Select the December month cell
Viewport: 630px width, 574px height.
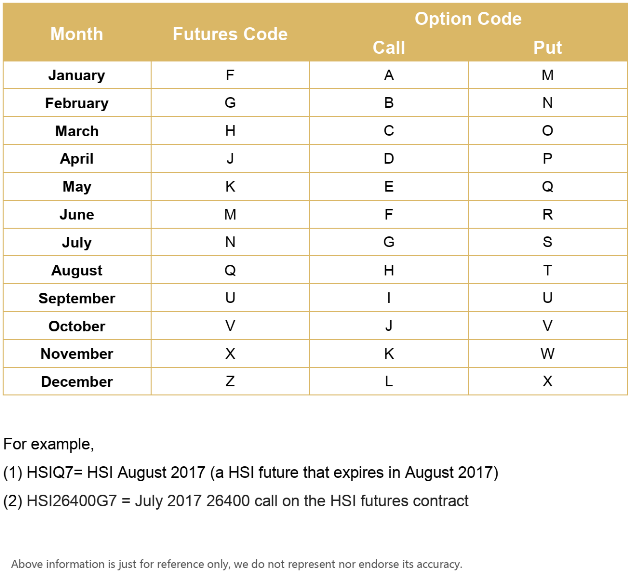[x=77, y=382]
